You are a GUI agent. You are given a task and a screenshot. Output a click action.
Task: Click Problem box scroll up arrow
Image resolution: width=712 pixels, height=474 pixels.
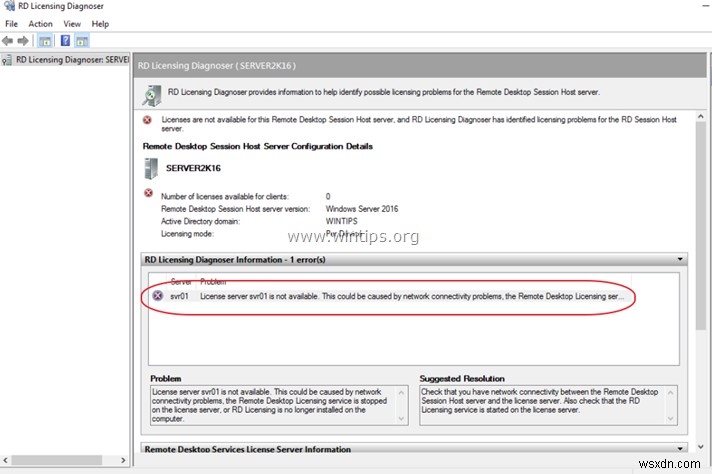(x=401, y=392)
